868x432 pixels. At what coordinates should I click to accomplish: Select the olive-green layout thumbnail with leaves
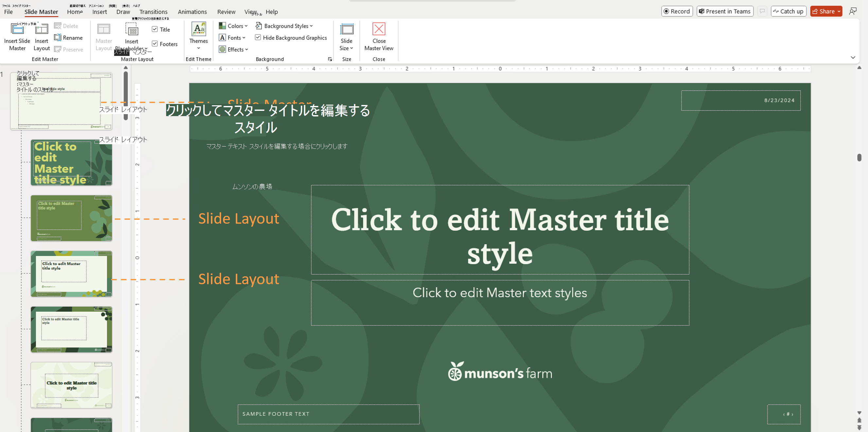coord(71,218)
